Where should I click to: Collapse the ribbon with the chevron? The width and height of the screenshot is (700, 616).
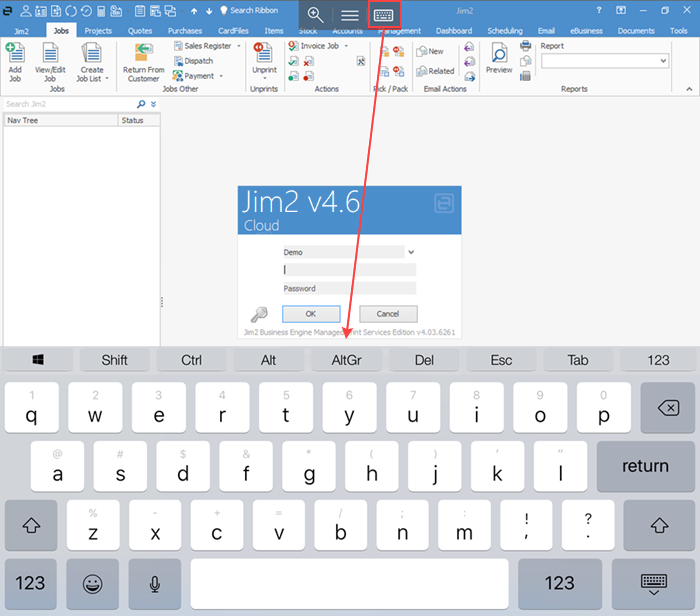(x=689, y=89)
